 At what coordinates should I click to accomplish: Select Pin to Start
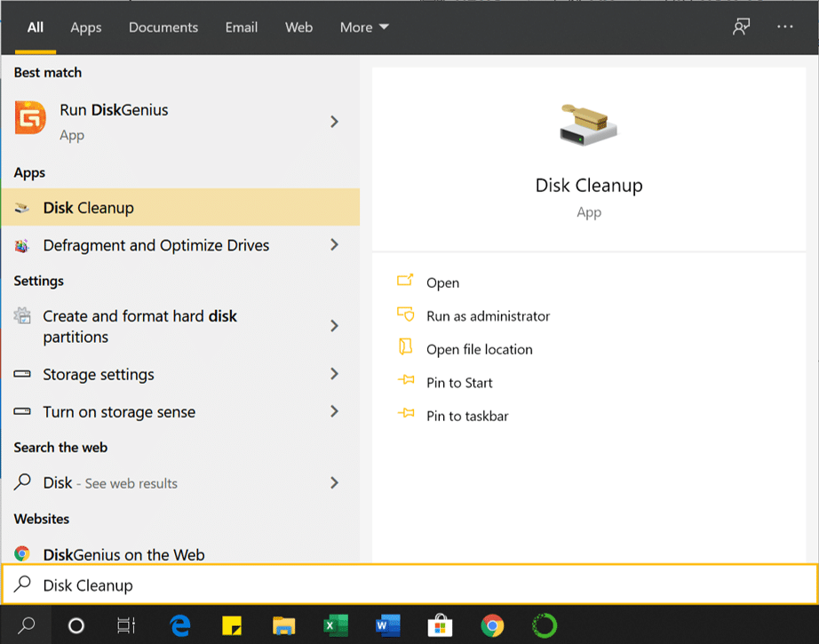(x=459, y=383)
